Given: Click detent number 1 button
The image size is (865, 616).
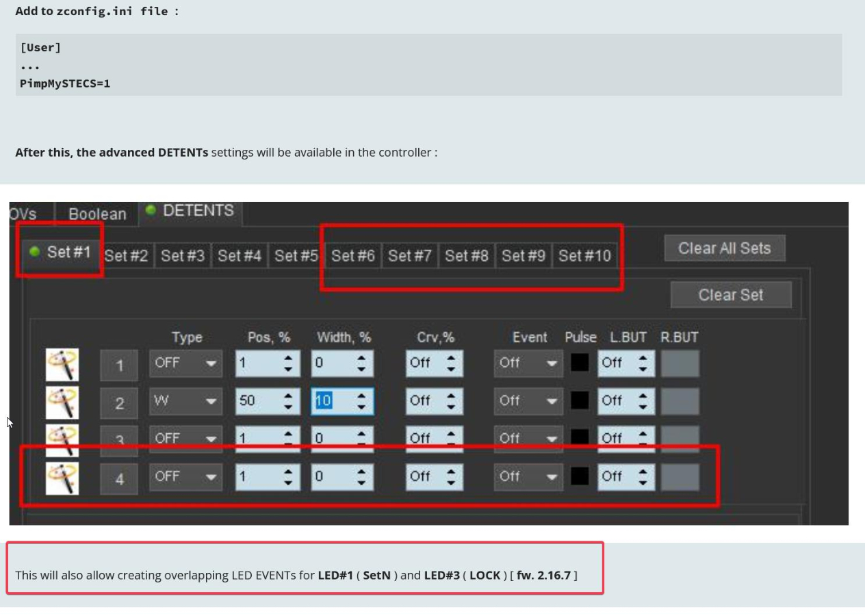Looking at the screenshot, I should click(x=119, y=365).
